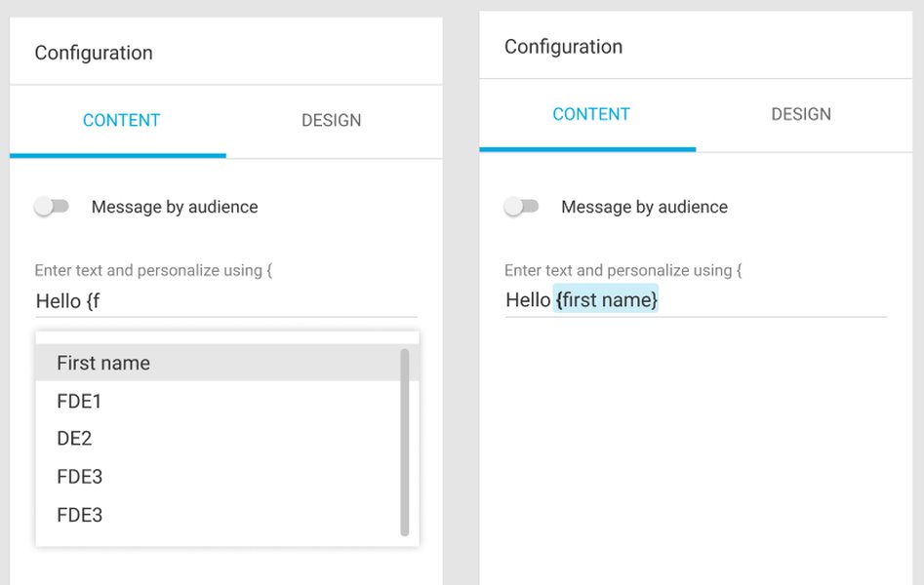Open the DESIGN tab in right Configuration panel
The width and height of the screenshot is (924, 585).
[x=804, y=114]
